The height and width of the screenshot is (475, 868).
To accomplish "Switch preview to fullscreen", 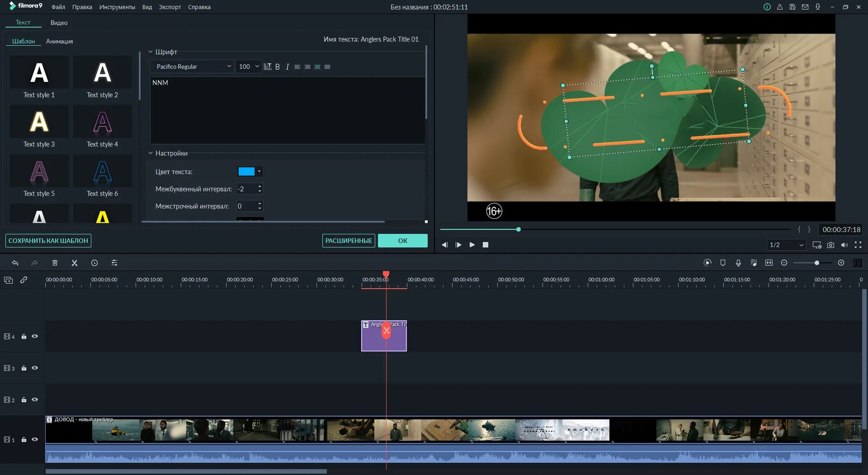I will [x=858, y=245].
